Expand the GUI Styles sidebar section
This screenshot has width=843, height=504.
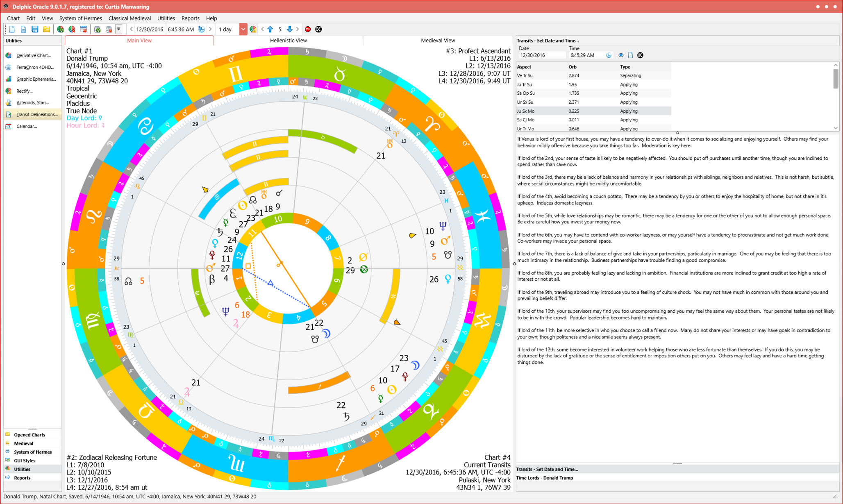pos(33,461)
